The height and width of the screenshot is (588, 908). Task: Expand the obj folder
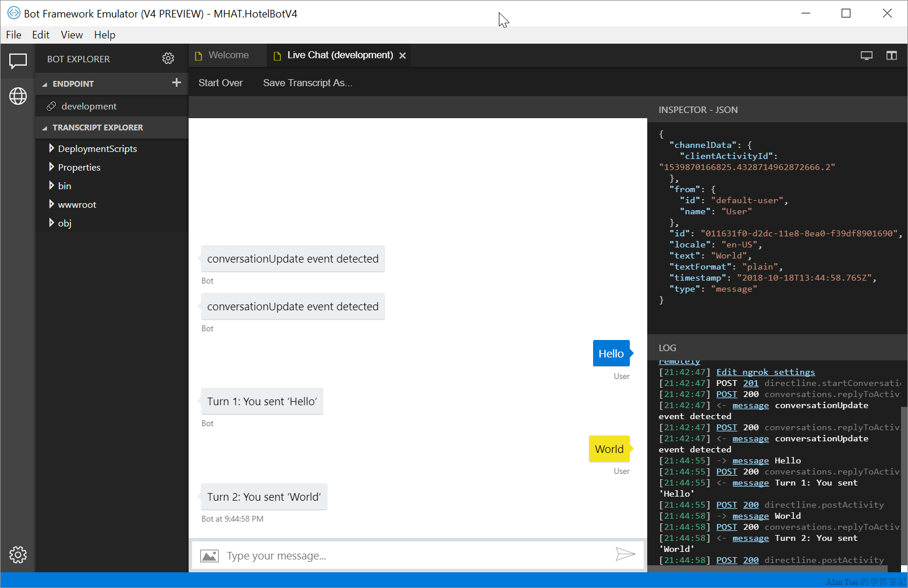click(51, 222)
